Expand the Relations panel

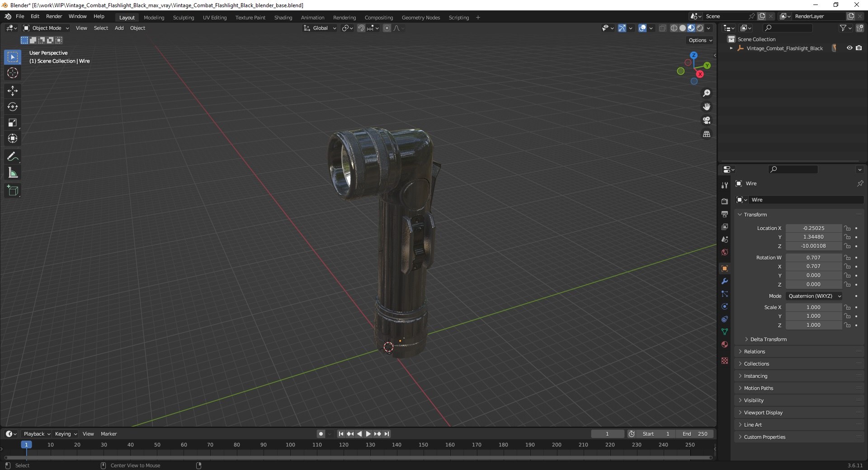tap(755, 352)
